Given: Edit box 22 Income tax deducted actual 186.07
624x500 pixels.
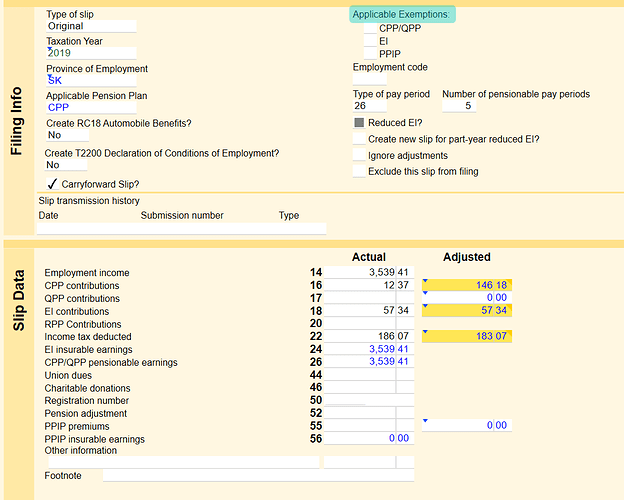Looking at the screenshot, I should [369, 336].
